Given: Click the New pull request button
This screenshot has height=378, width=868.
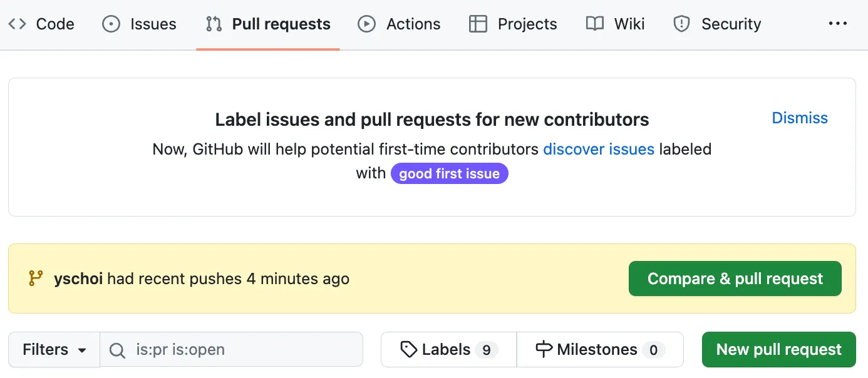Looking at the screenshot, I should 778,349.
